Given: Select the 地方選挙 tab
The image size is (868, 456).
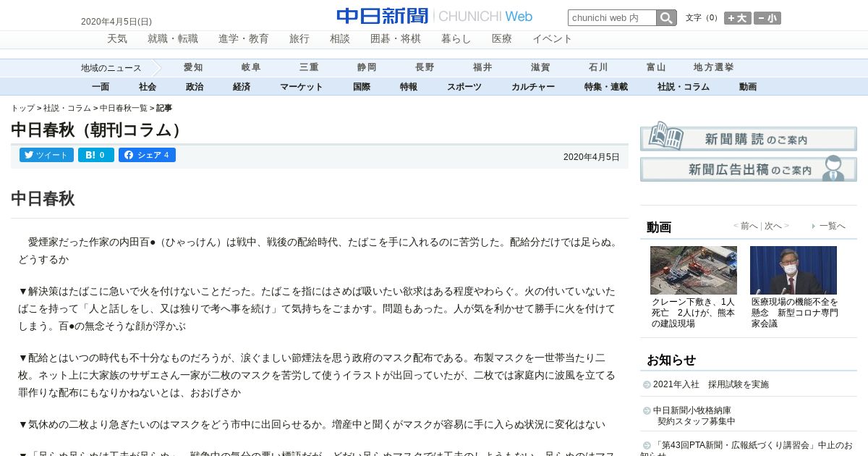Looking at the screenshot, I should (714, 67).
